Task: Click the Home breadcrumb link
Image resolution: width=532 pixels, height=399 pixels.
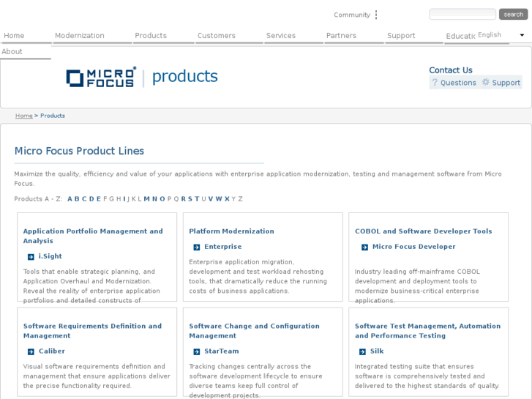Action: [23, 116]
